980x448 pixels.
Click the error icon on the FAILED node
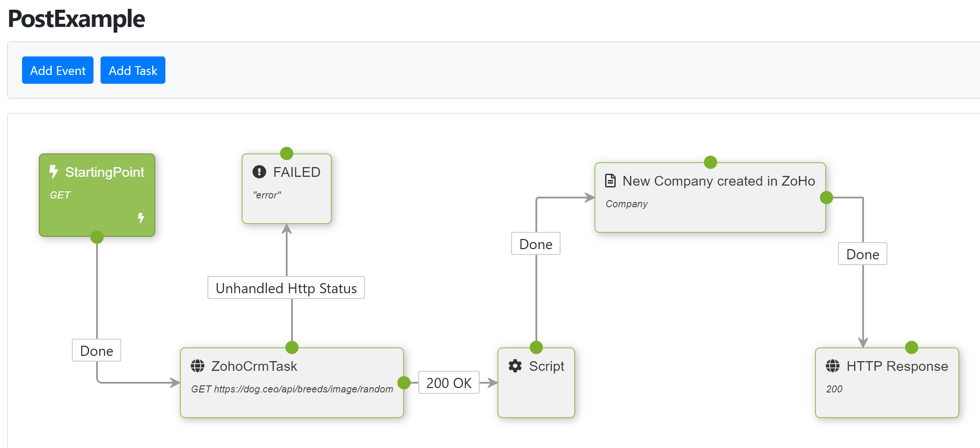(259, 172)
